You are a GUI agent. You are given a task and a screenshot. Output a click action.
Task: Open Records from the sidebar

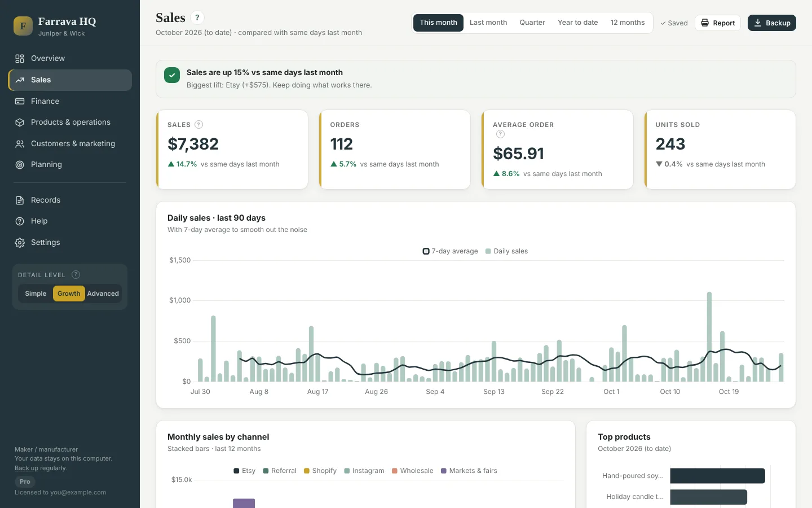tap(70, 200)
